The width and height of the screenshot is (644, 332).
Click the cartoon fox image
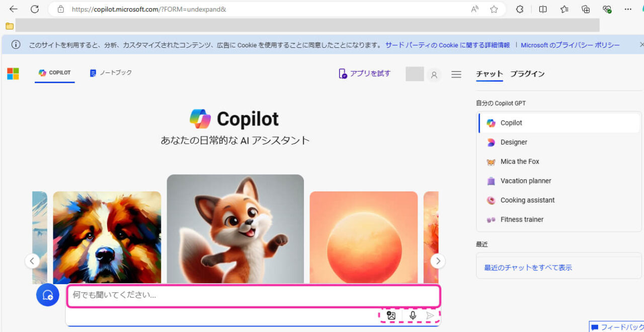(235, 230)
